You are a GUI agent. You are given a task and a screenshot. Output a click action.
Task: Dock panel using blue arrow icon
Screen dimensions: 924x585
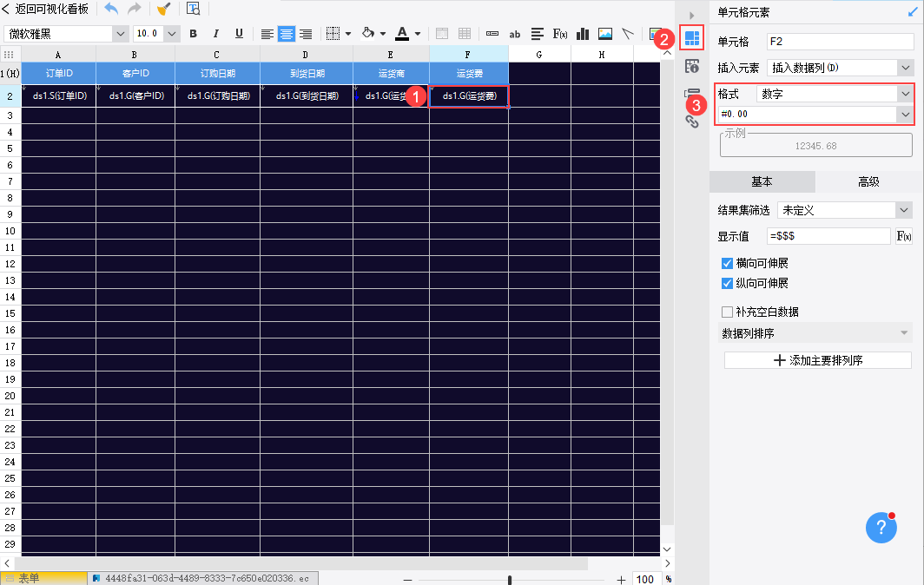(x=913, y=12)
